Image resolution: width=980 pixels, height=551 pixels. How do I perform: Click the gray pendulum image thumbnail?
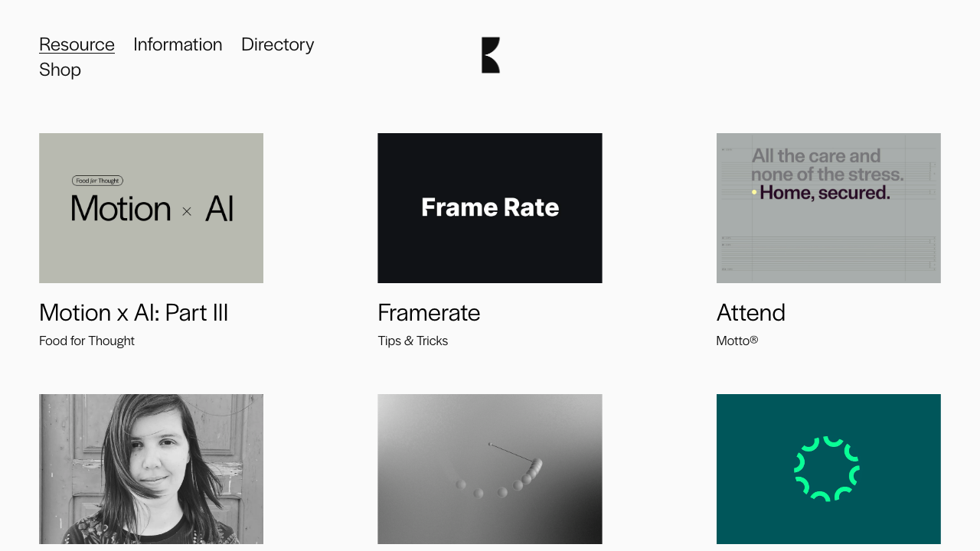click(x=490, y=468)
